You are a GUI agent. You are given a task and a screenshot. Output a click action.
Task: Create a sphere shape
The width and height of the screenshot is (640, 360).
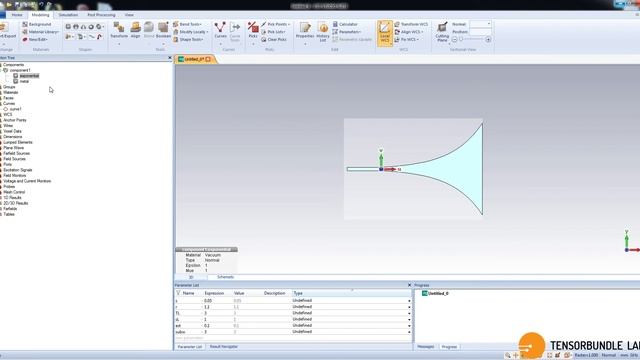coord(76,27)
